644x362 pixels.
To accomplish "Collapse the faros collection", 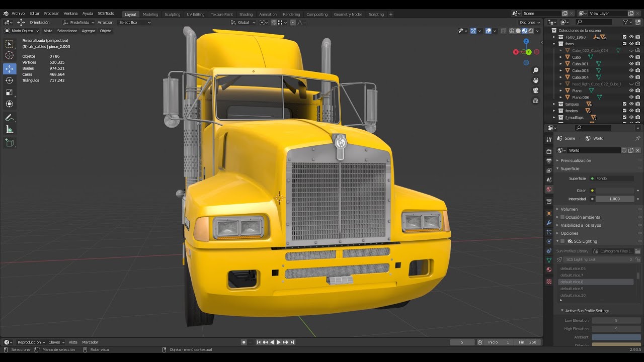I will (x=554, y=44).
